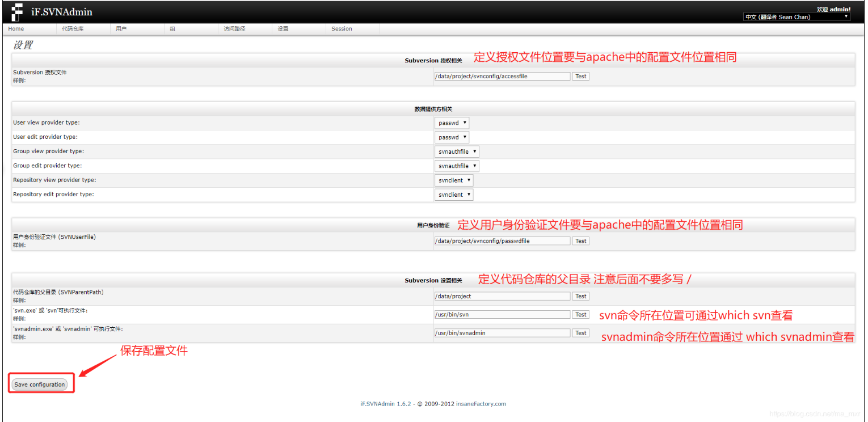Open the Repository view provider type dropdown
868x422 pixels.
pos(454,180)
